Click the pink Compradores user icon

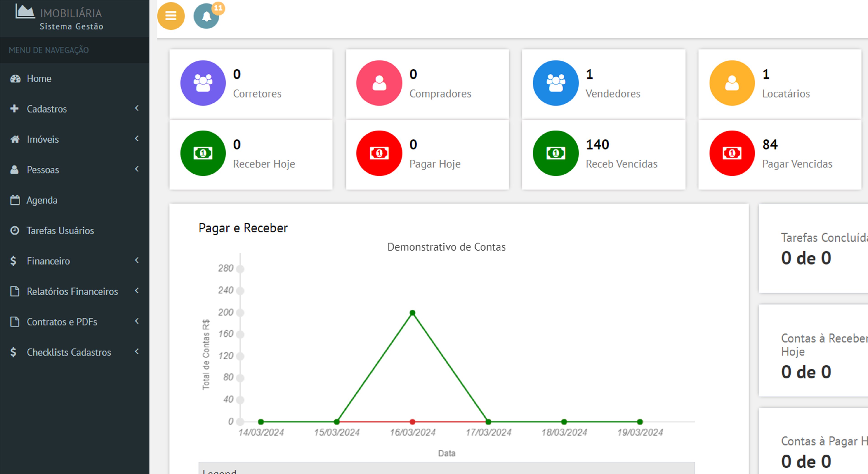pos(379,83)
